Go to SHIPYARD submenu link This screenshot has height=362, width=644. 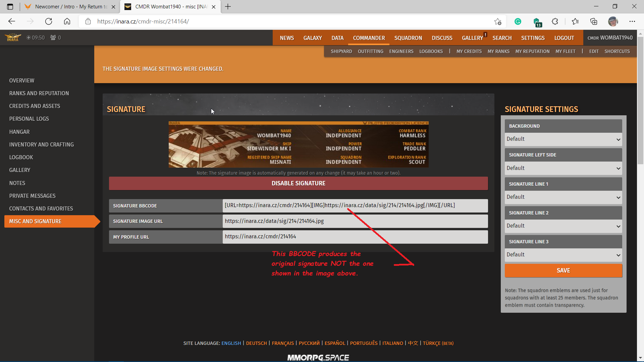341,51
